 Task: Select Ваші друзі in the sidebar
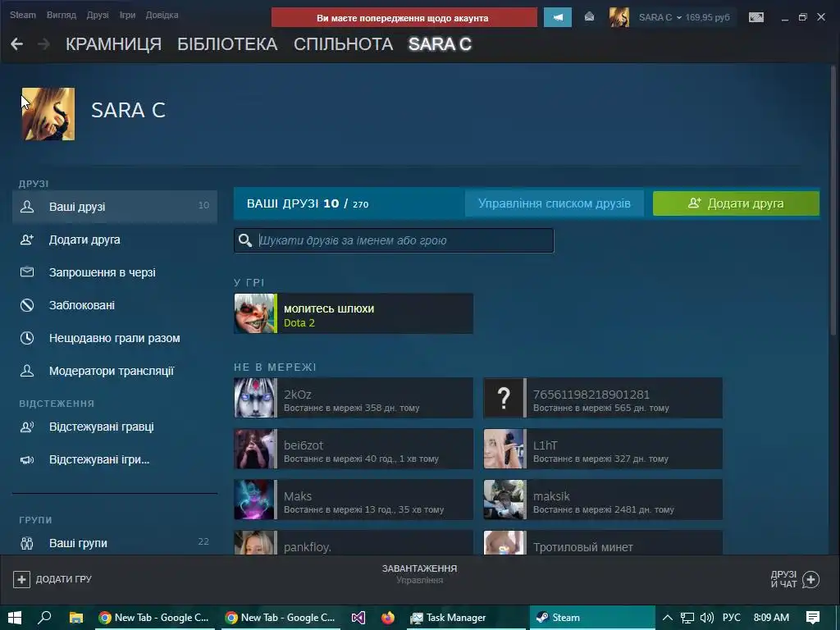click(115, 206)
